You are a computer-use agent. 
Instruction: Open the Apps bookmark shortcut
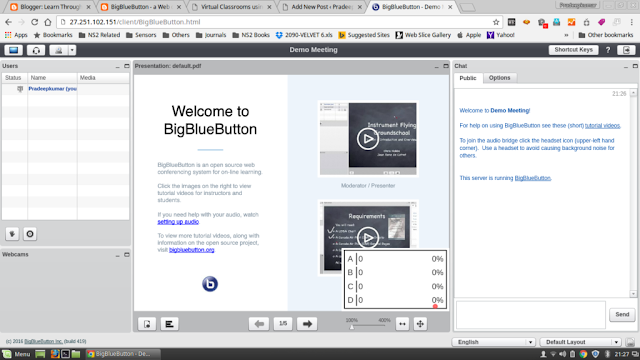click(x=16, y=35)
